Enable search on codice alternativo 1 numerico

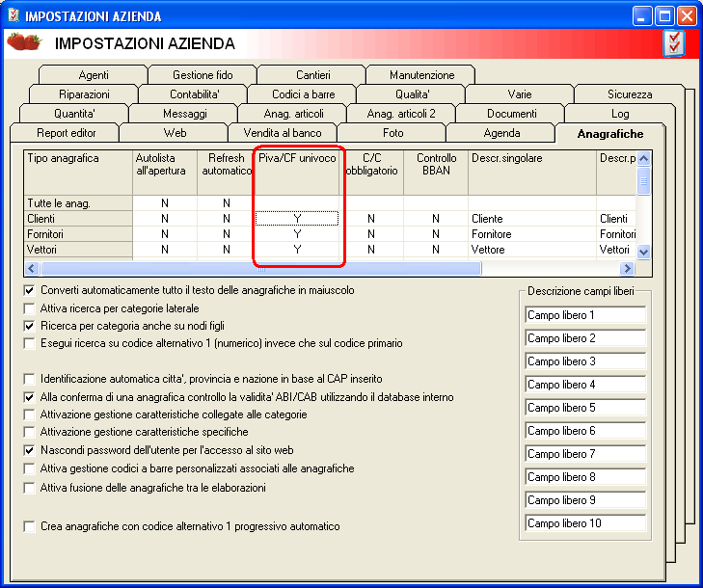point(29,343)
